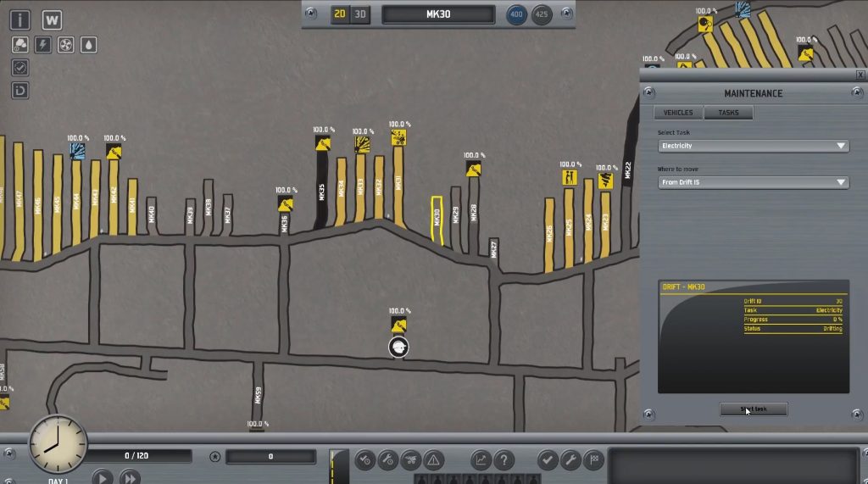Open the warnings triangle icon
The width and height of the screenshot is (868, 484).
pos(433,459)
